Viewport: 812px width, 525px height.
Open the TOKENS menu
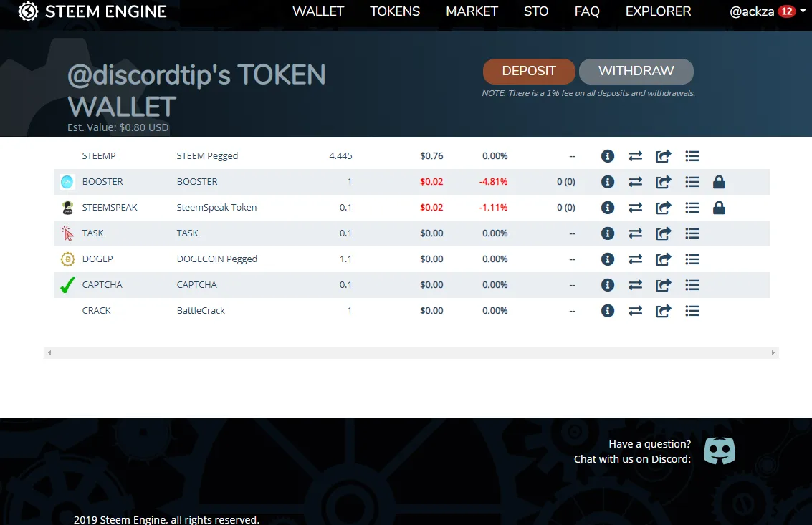click(395, 11)
